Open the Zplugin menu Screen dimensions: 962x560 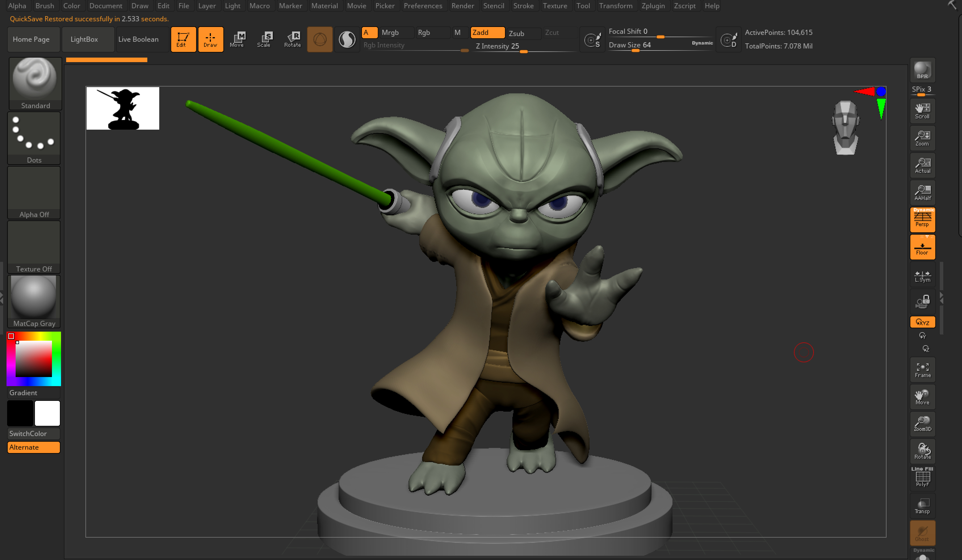click(653, 6)
